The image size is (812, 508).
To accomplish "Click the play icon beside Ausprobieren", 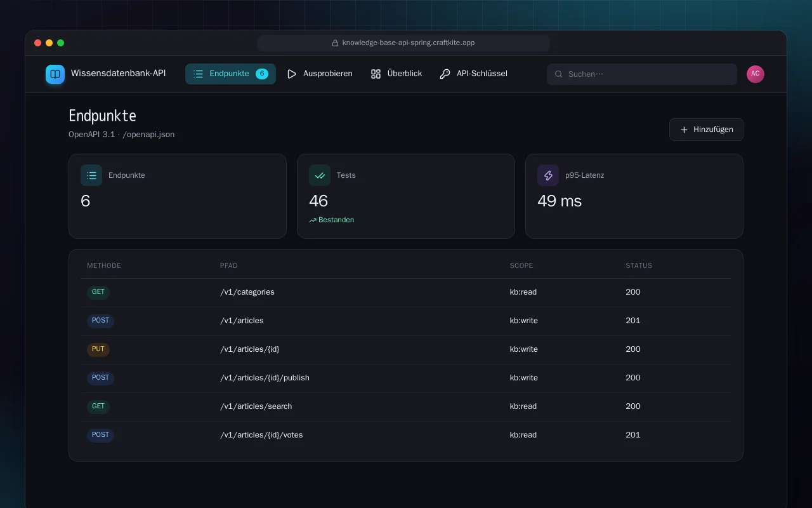I will coord(292,74).
